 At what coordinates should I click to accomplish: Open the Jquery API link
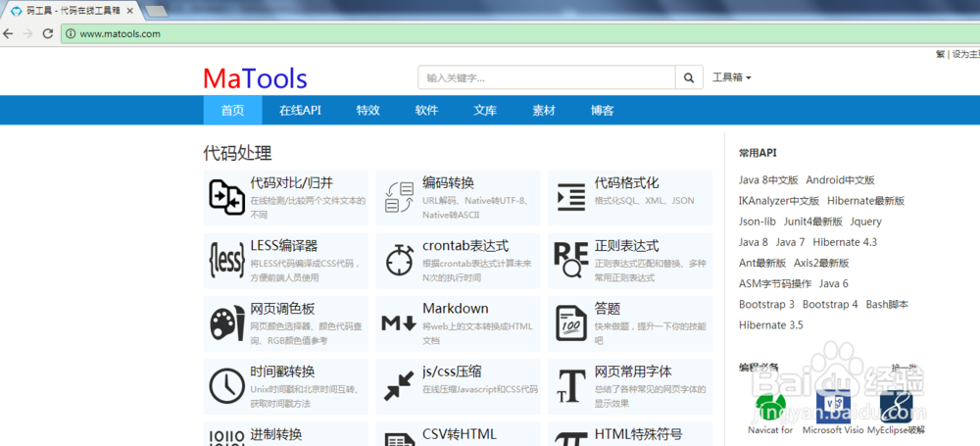(x=865, y=222)
